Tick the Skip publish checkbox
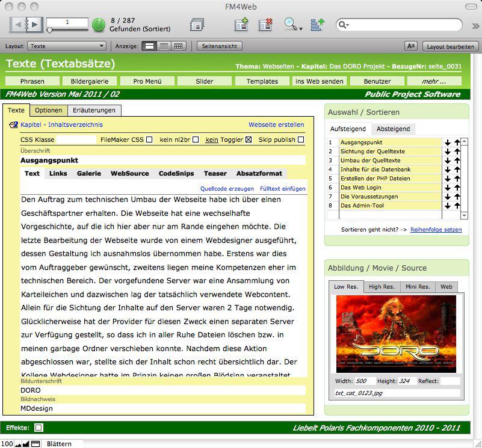 pyautogui.click(x=301, y=140)
